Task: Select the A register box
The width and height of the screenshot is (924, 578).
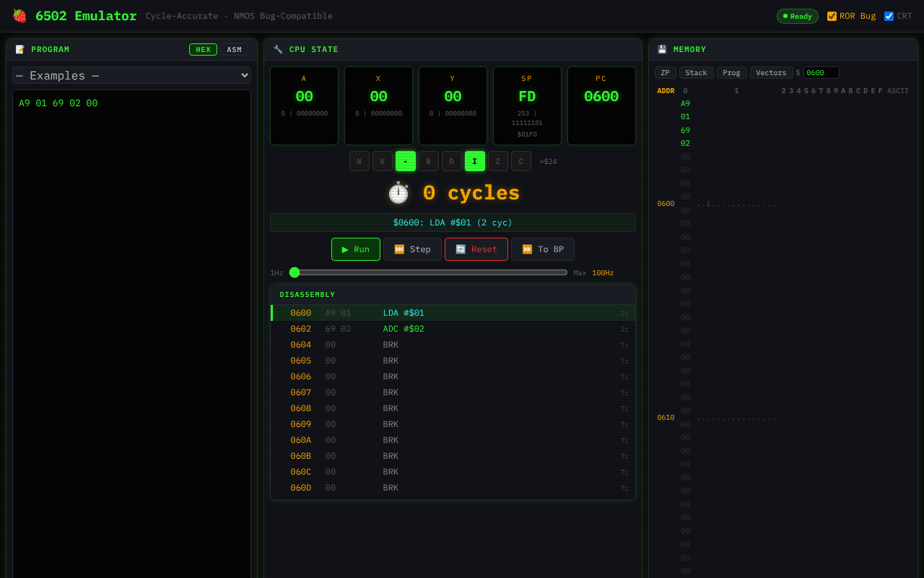Action: [x=304, y=105]
